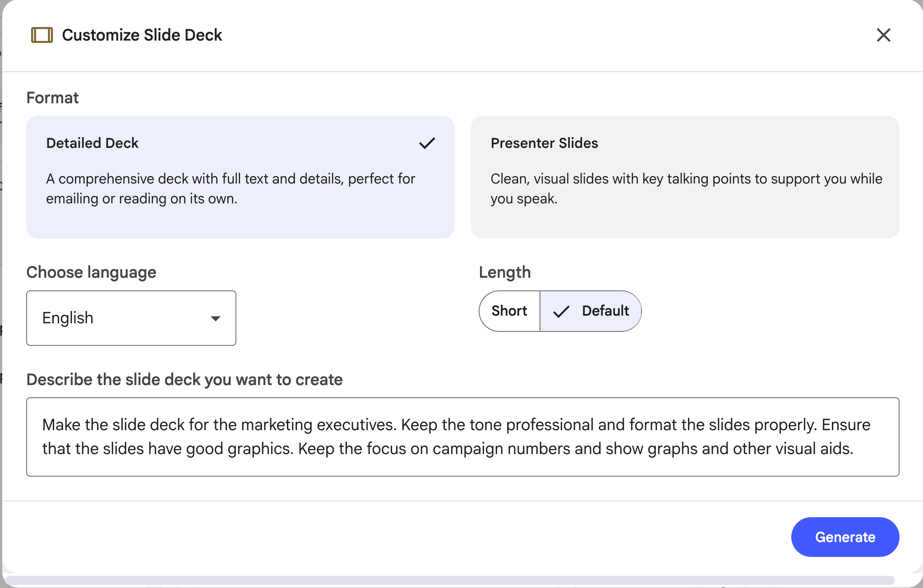923x588 pixels.
Task: Click the Choose language label
Action: pos(91,272)
